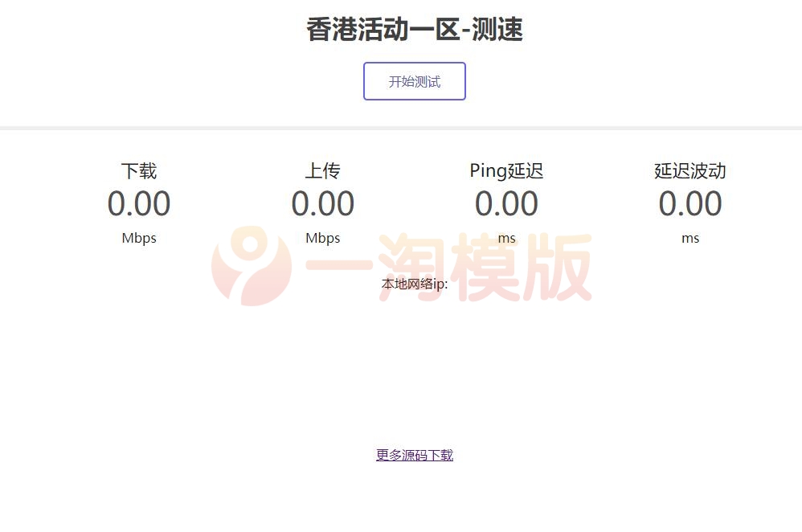Click the 下载 (Download) metric label
The image size is (802, 532).
click(138, 170)
